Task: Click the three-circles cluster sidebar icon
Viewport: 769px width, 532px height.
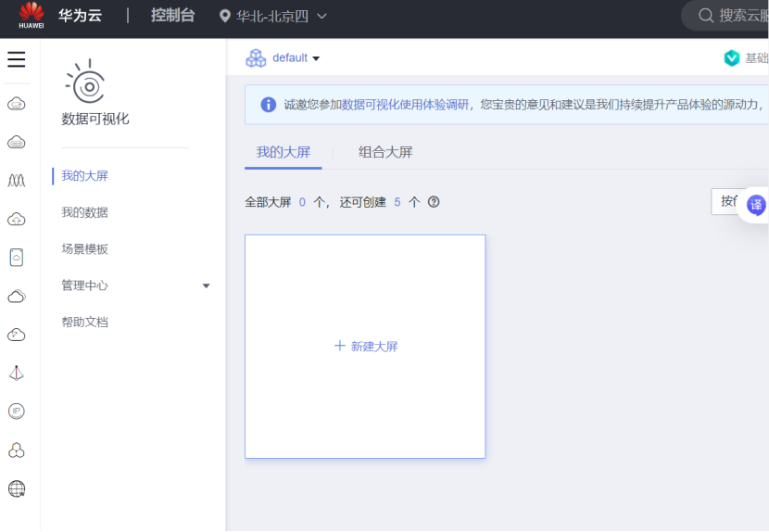Action: click(16, 450)
